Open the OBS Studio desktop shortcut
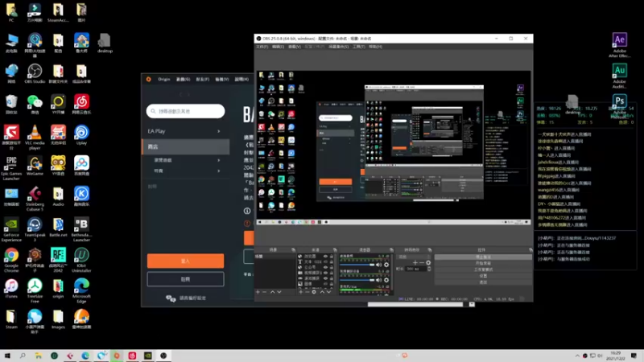 (35, 73)
